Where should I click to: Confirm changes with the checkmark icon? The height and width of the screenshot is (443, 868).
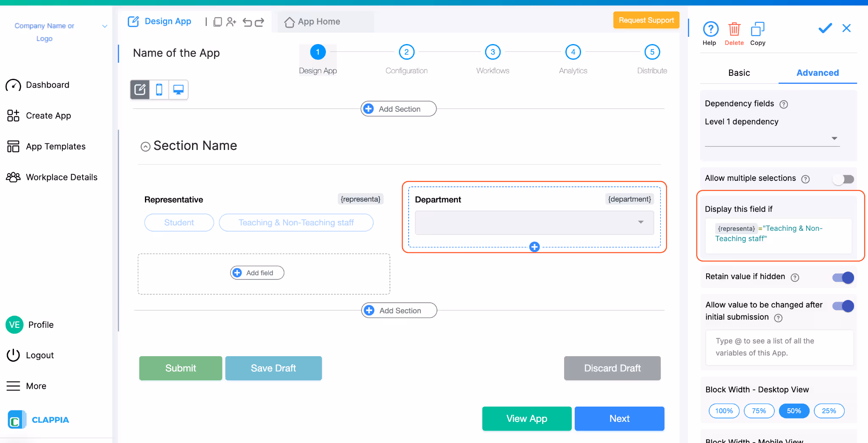coord(825,28)
